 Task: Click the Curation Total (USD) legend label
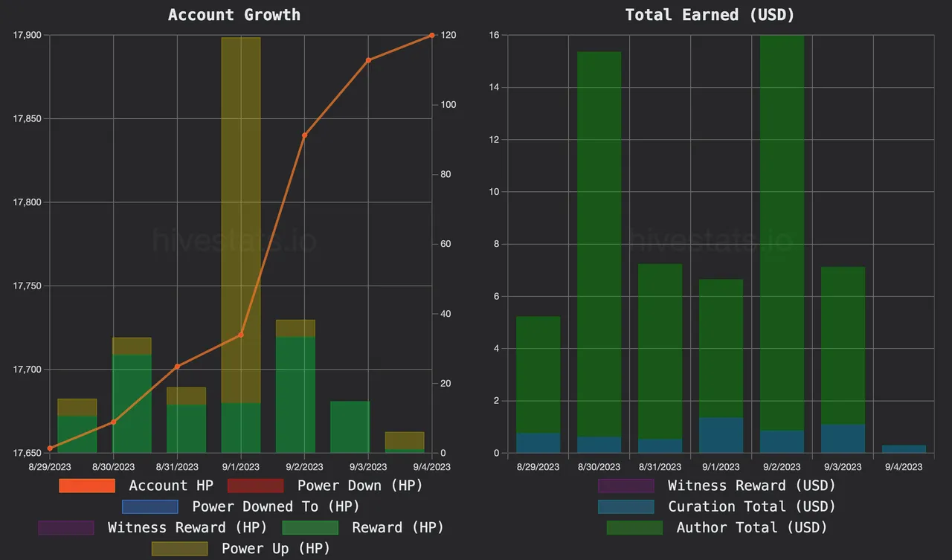[x=752, y=506]
